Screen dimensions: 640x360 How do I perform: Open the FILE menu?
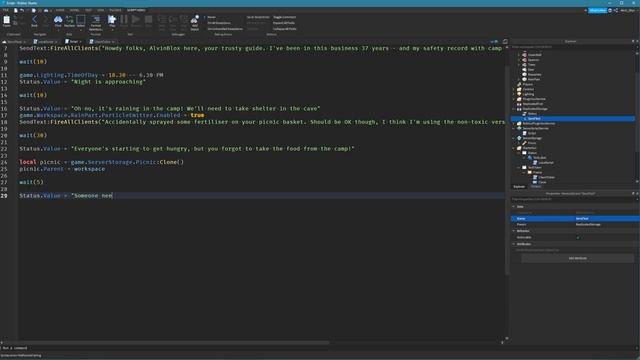click(6, 10)
